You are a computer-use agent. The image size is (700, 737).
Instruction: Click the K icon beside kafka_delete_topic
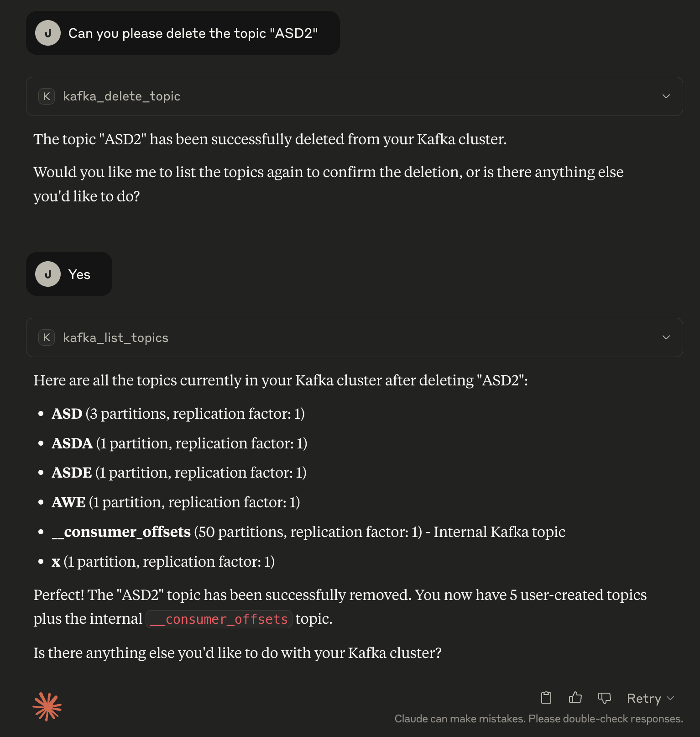[47, 96]
